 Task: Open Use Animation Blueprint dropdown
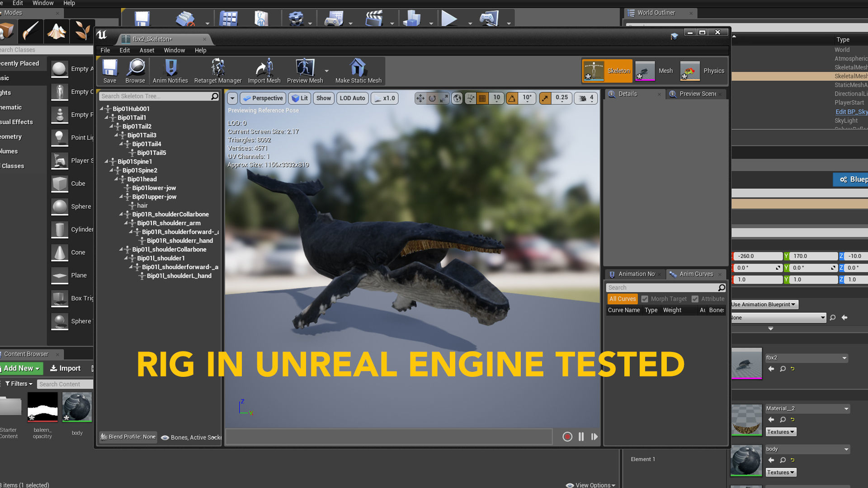[x=764, y=305]
